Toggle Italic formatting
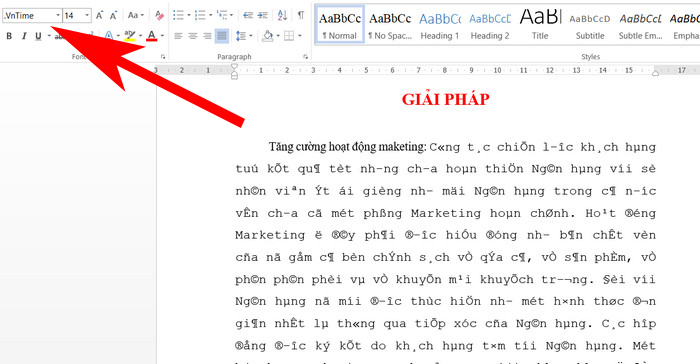Viewport: 700px width, 364px height. point(24,36)
